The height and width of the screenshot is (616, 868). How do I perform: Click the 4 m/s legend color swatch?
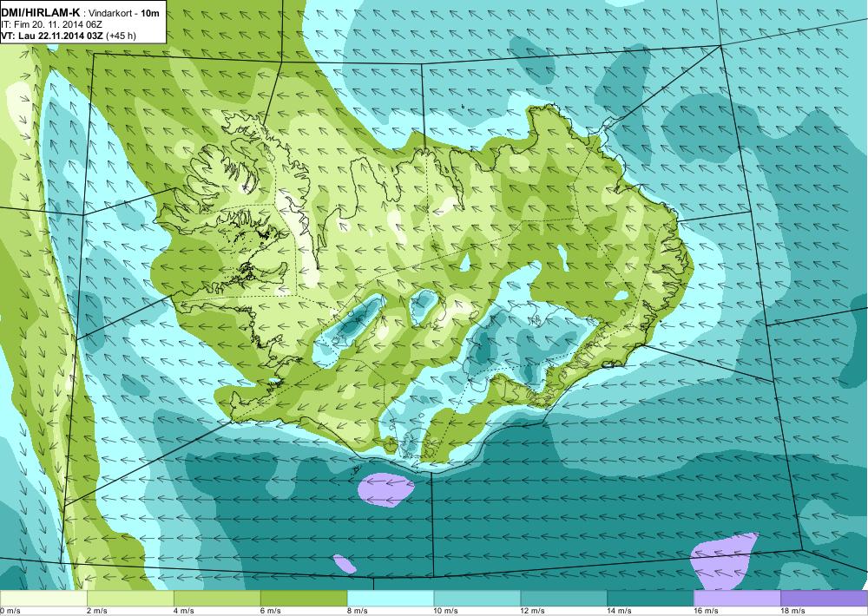tap(217, 599)
